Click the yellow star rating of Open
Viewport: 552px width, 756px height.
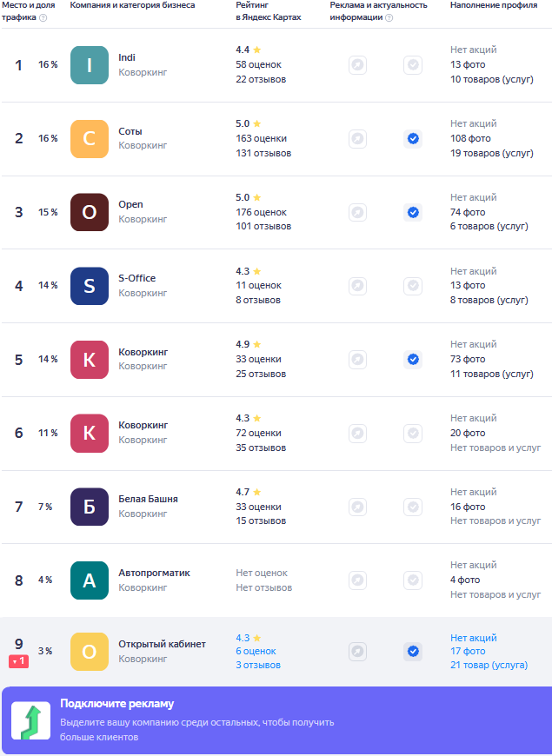[256, 197]
